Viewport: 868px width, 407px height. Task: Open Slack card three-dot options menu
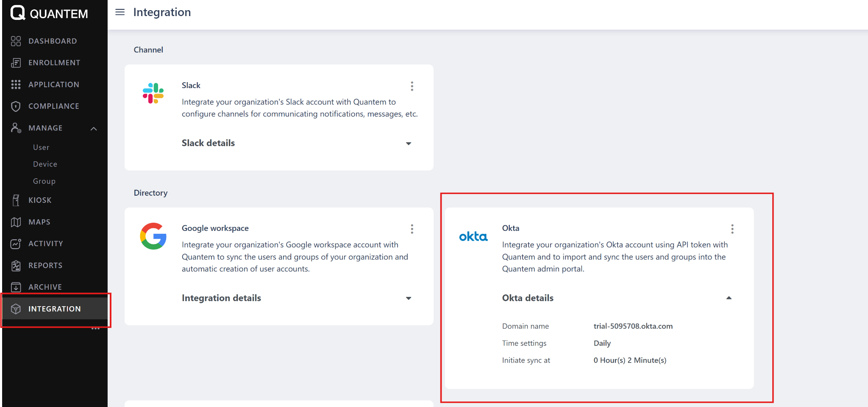click(x=412, y=86)
